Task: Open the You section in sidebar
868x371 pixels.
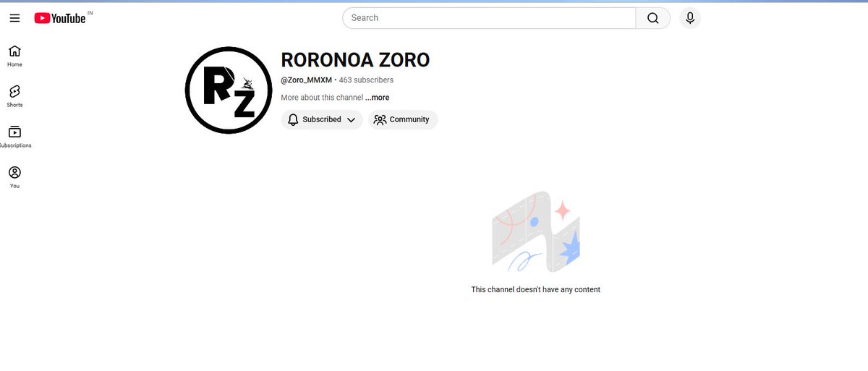Action: click(14, 177)
